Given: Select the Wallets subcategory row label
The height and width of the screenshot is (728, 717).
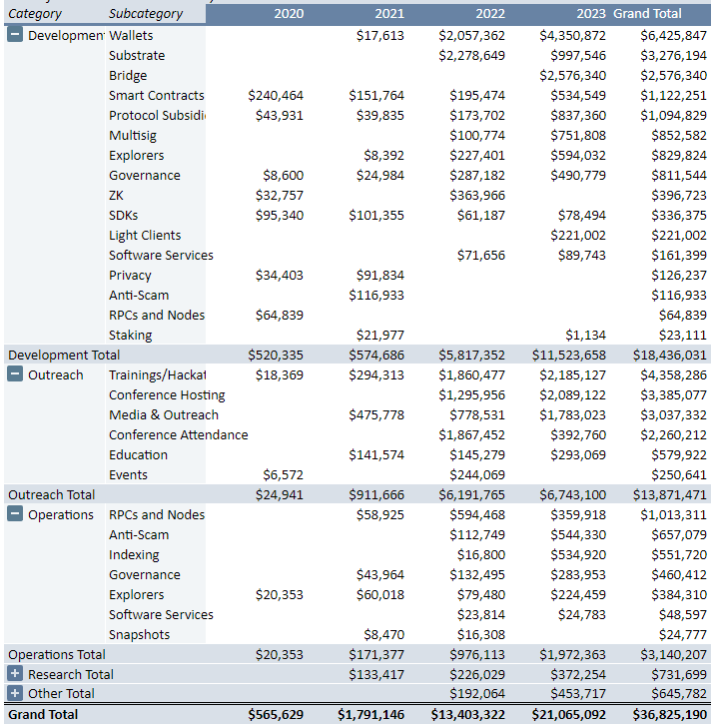Looking at the screenshot, I should click(x=131, y=35).
